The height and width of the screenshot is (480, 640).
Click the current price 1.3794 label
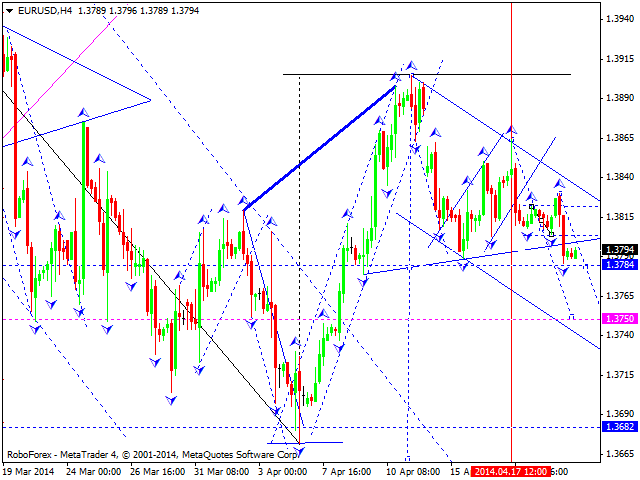(x=620, y=249)
